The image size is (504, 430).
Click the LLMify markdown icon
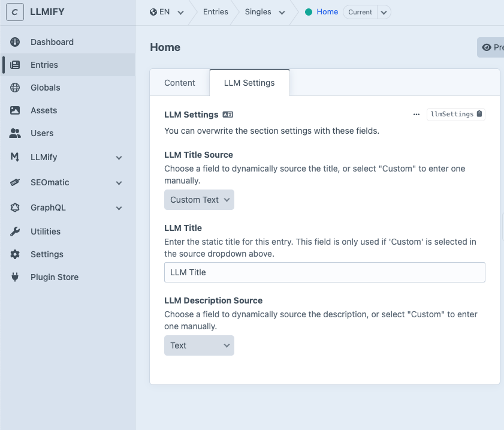15,157
